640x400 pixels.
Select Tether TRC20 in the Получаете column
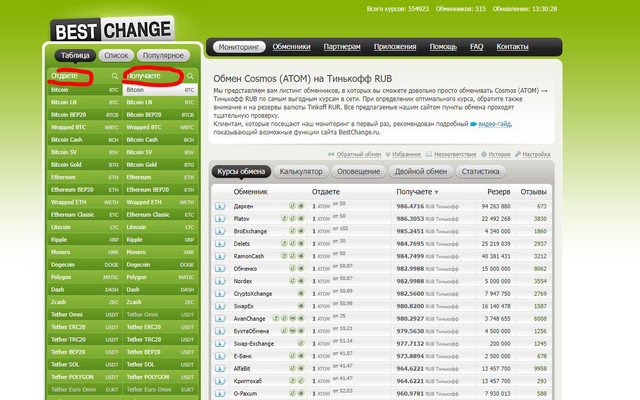[x=160, y=340]
